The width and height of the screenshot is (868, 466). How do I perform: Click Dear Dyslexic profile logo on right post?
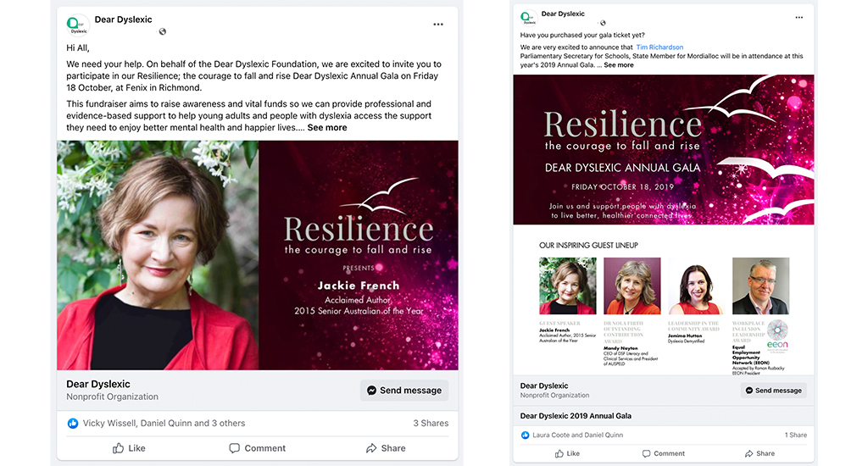(x=528, y=19)
